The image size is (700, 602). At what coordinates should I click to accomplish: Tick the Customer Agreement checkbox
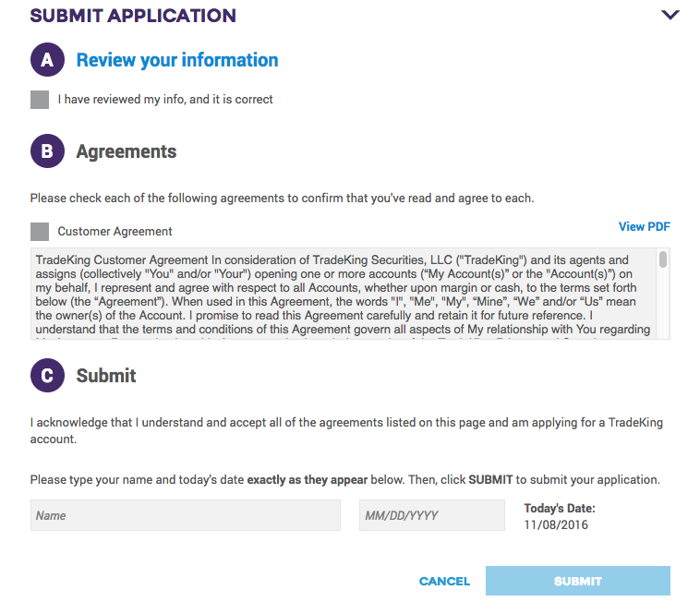pos(40,232)
